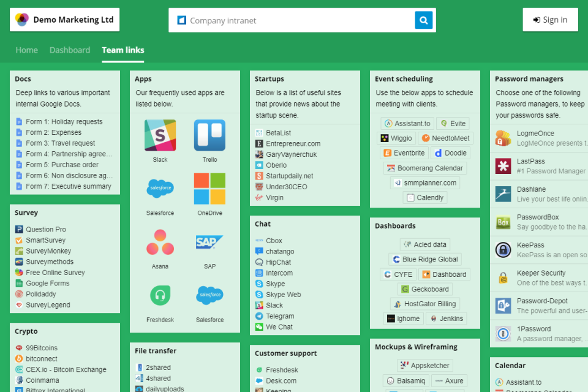Open the Entrepreneur.com link
Viewport: 588px width, 392px height.
[x=293, y=144]
